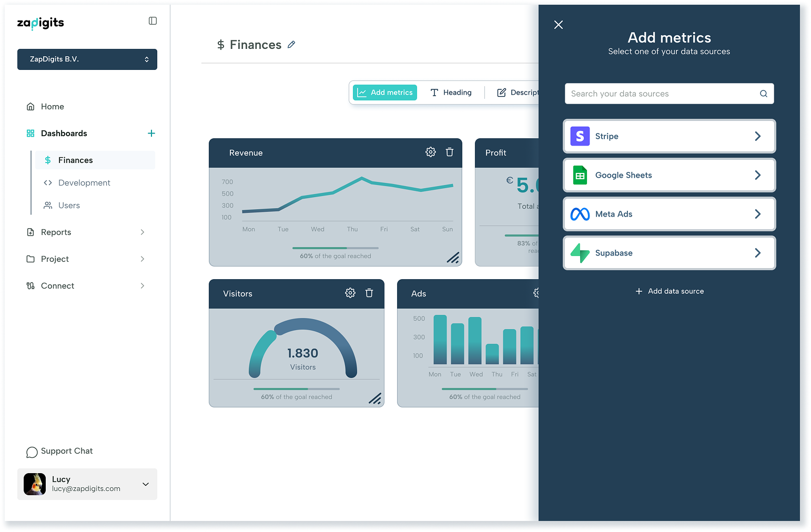
Task: Open Visitors widget settings gear
Action: [350, 293]
